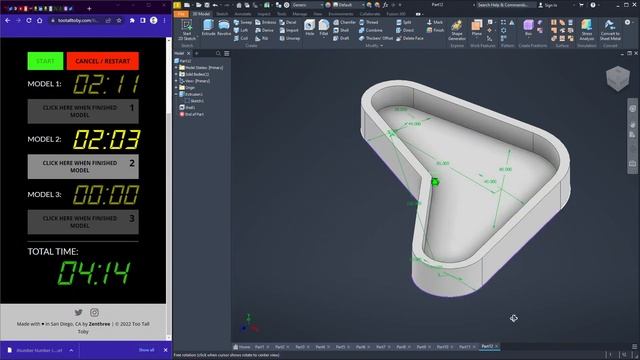Switch to the Part12 document tab
The width and height of the screenshot is (640, 360).
pyautogui.click(x=489, y=347)
